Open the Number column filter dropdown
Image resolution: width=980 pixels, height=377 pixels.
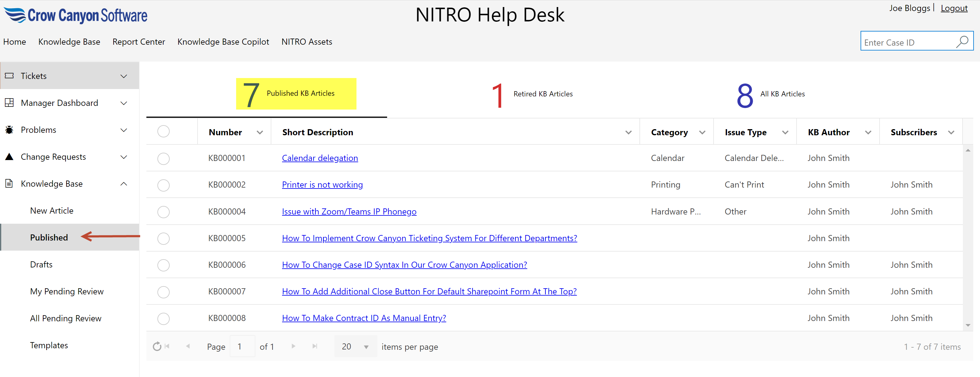pyautogui.click(x=260, y=132)
